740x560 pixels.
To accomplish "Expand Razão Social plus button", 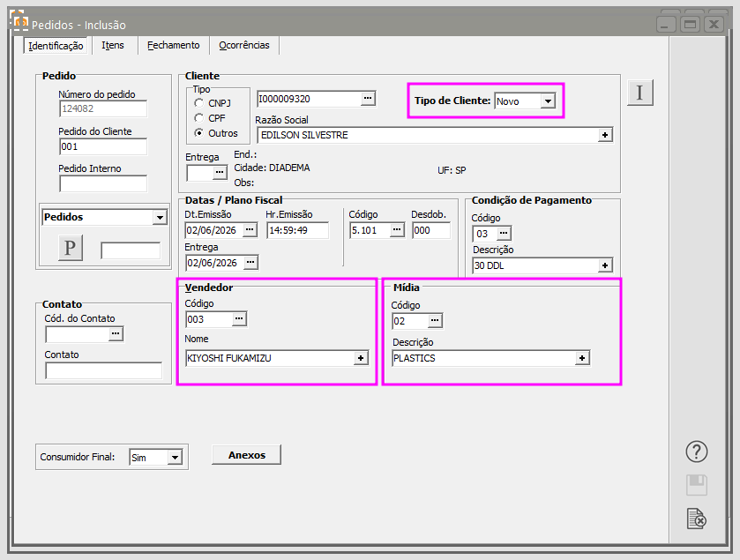I will 605,135.
